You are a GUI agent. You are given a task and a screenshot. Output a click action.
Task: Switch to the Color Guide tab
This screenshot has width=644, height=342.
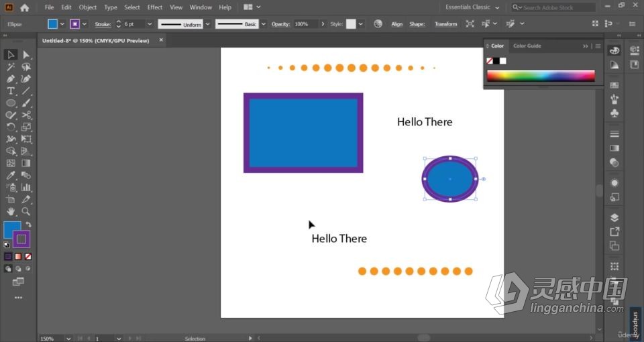pyautogui.click(x=527, y=46)
